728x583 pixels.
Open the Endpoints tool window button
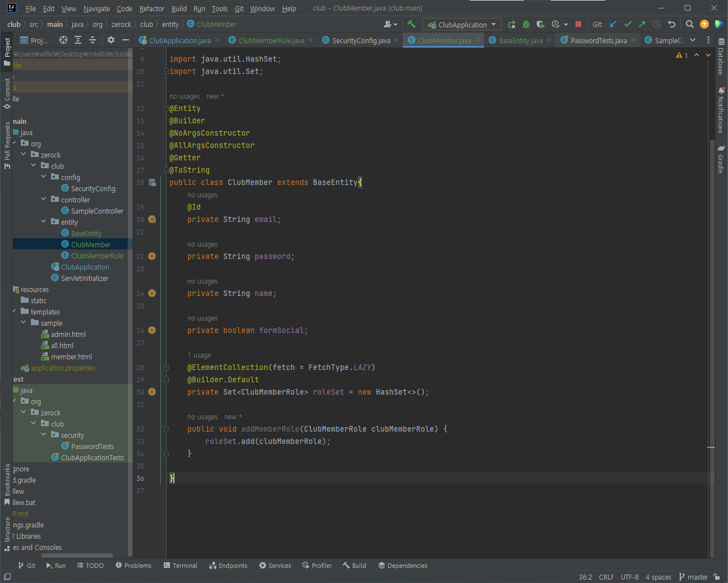(x=228, y=565)
